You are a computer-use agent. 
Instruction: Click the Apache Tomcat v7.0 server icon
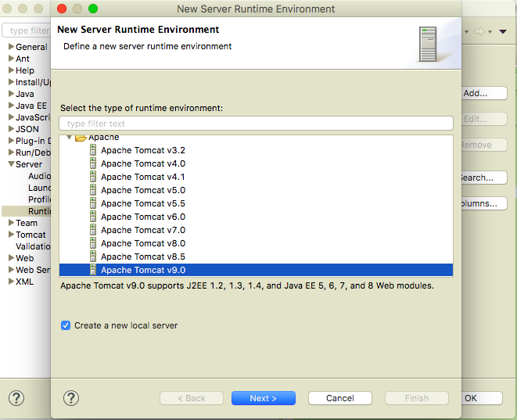[93, 230]
